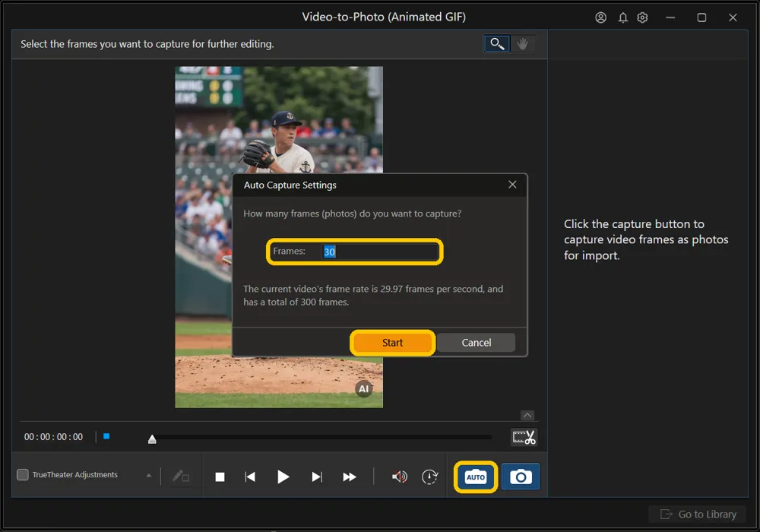This screenshot has width=760, height=532.
Task: Open the time seek clock icon
Action: tap(429, 477)
